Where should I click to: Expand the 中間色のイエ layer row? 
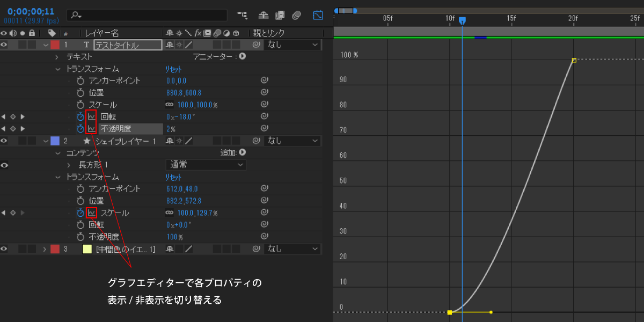pyautogui.click(x=46, y=249)
